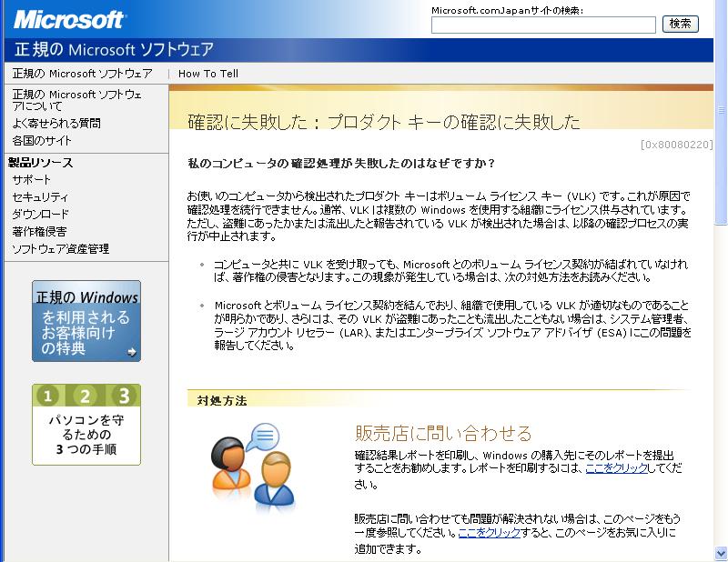This screenshot has width=728, height=562.
Task: Open よく寄せられる質問 in the sidebar
Action: (56, 123)
